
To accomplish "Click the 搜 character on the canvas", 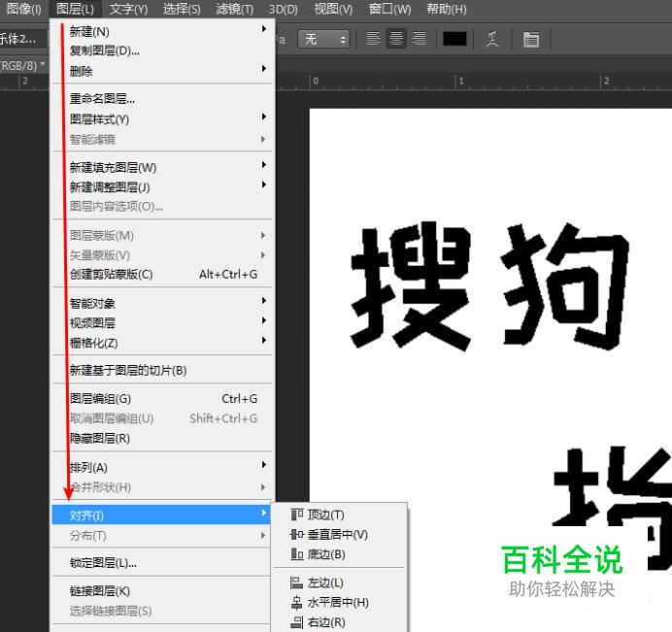I will [411, 285].
